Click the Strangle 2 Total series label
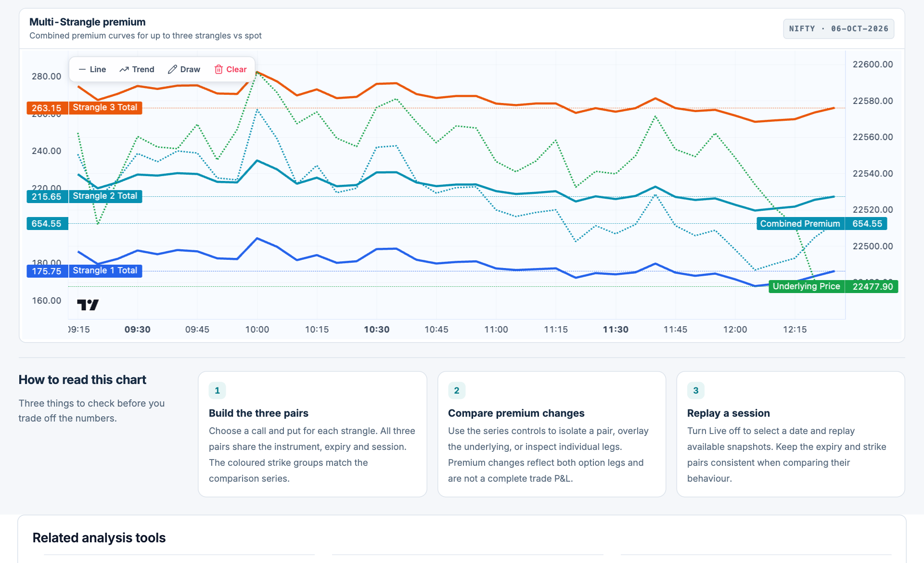The image size is (924, 563). [105, 196]
